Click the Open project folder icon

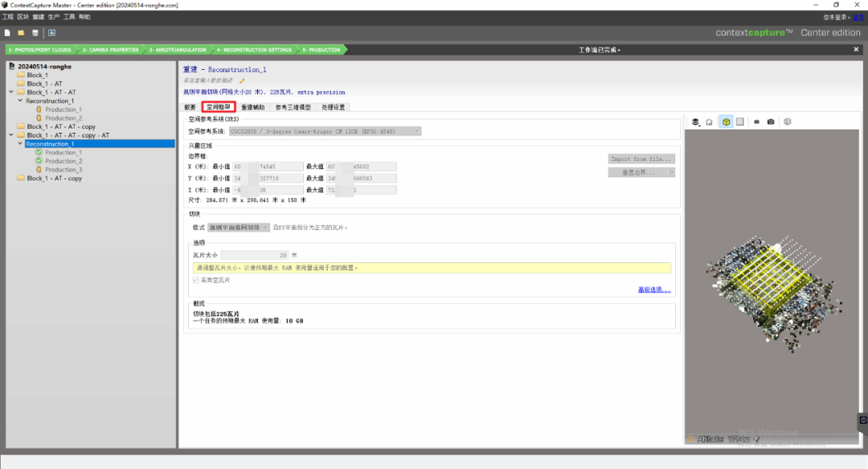[x=21, y=33]
